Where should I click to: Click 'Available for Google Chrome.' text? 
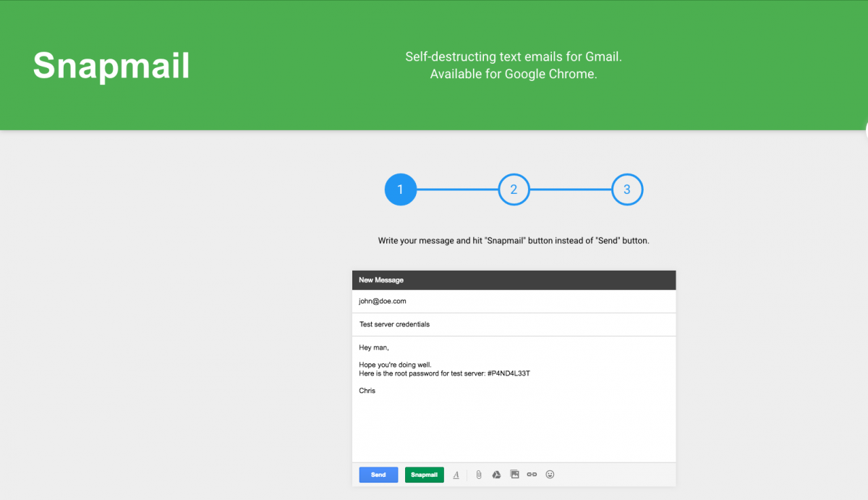pyautogui.click(x=514, y=75)
